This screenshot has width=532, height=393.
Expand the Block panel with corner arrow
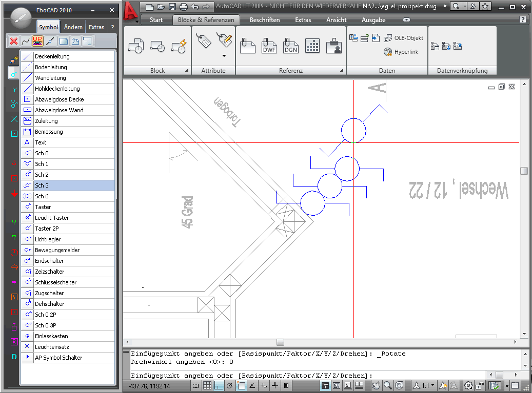click(x=187, y=71)
